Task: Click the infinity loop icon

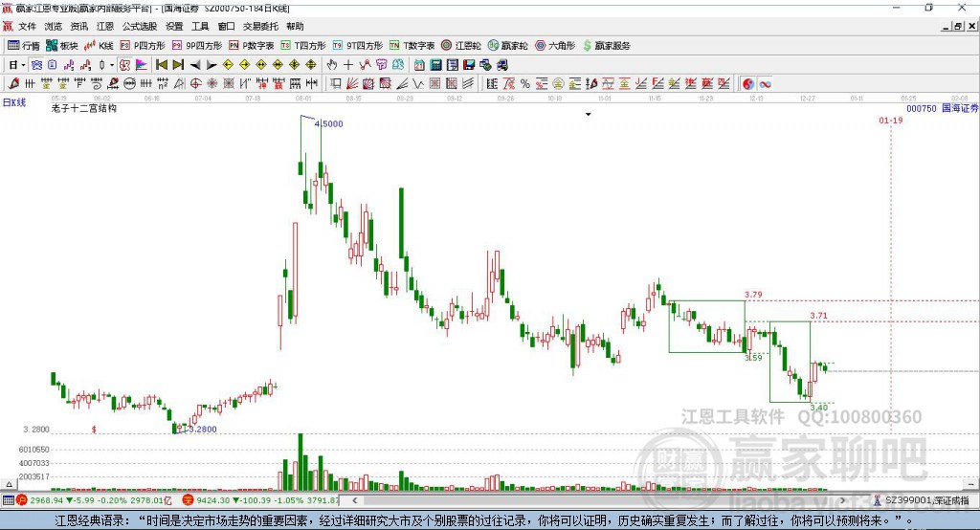Action: pyautogui.click(x=765, y=84)
